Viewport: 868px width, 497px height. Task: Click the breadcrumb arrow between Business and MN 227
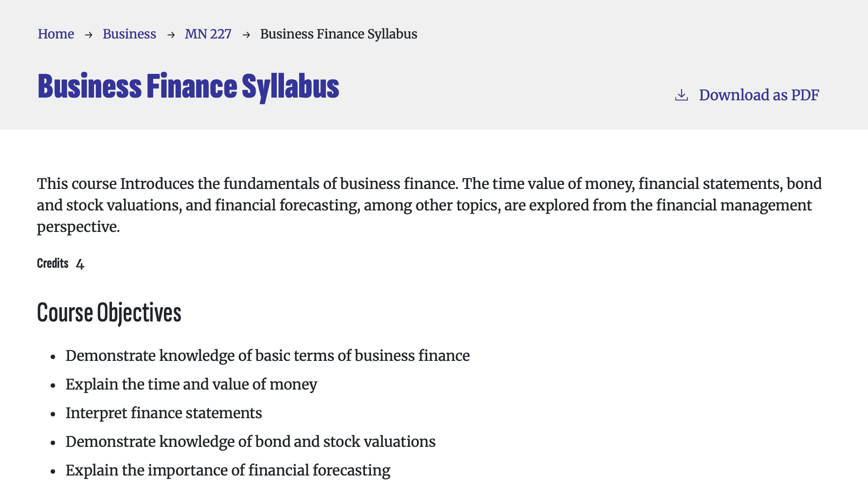pos(171,34)
